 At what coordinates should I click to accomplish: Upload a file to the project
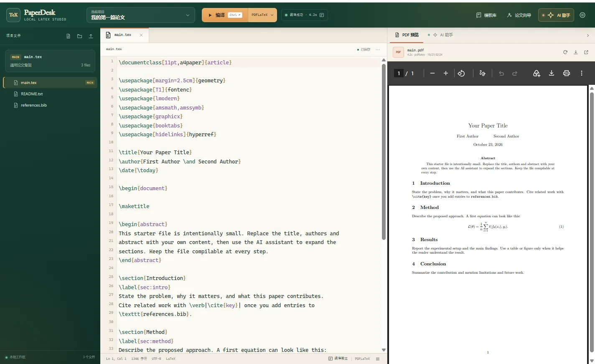point(91,36)
